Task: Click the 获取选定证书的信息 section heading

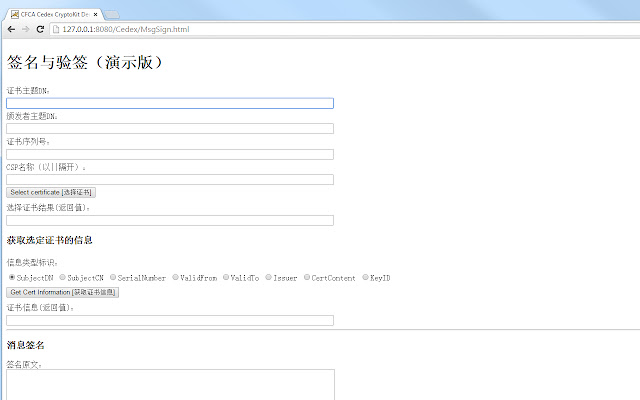Action: [49, 240]
